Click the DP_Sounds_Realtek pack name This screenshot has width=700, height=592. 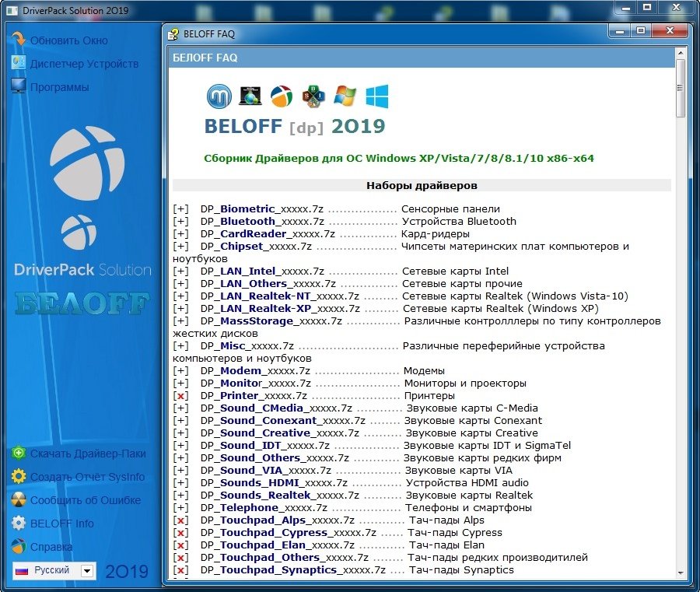[280, 496]
